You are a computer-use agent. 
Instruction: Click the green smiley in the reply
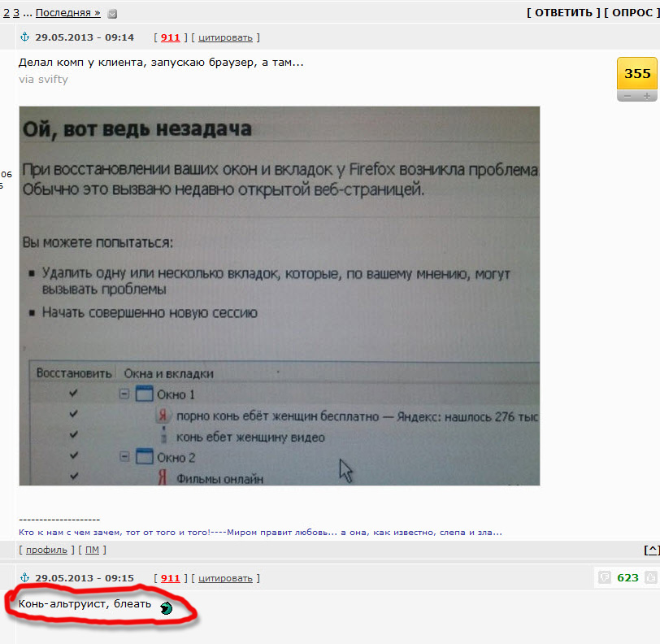coord(166,607)
